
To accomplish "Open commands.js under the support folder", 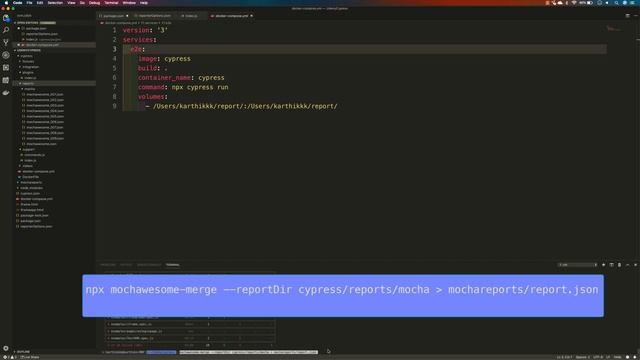I will [34, 155].
